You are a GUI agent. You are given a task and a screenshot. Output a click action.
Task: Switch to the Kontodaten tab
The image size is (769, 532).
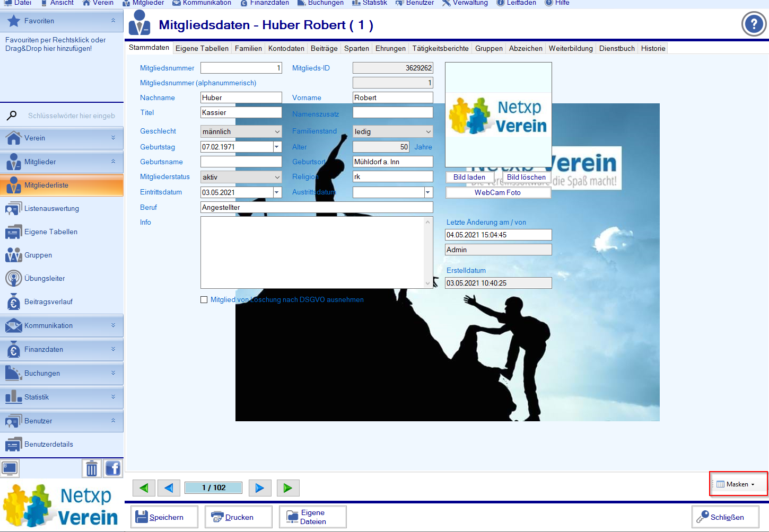(286, 49)
